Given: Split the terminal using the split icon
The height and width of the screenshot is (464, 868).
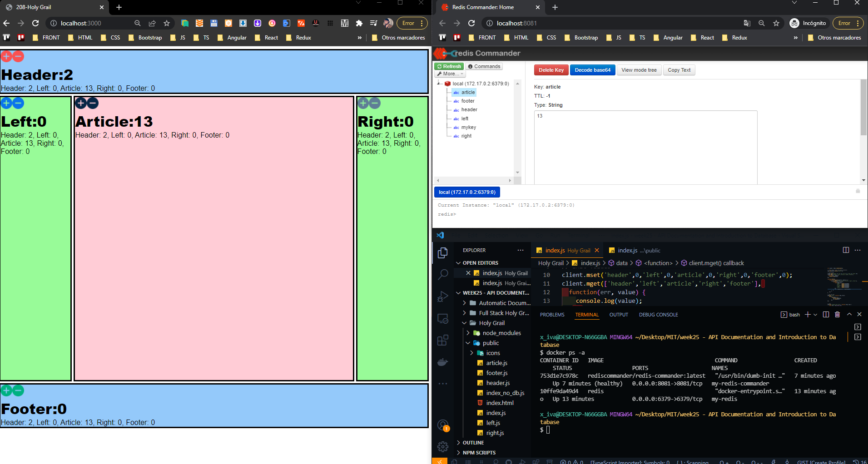Looking at the screenshot, I should pos(826,314).
